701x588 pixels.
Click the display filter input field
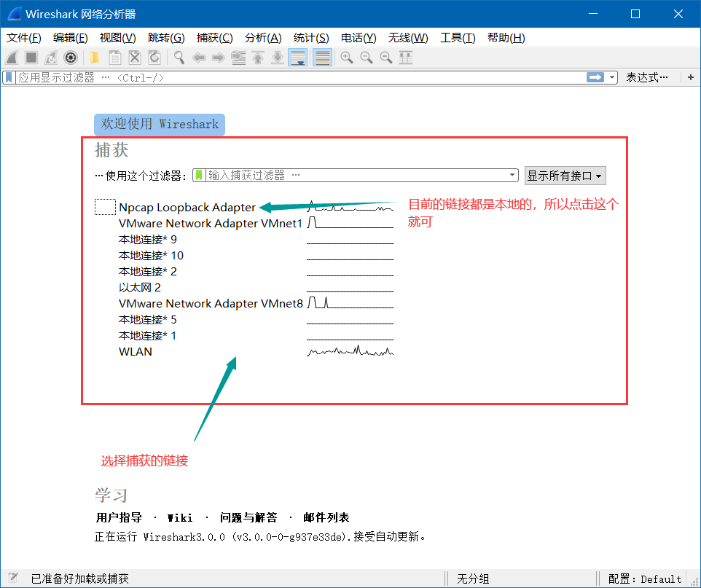click(x=300, y=78)
